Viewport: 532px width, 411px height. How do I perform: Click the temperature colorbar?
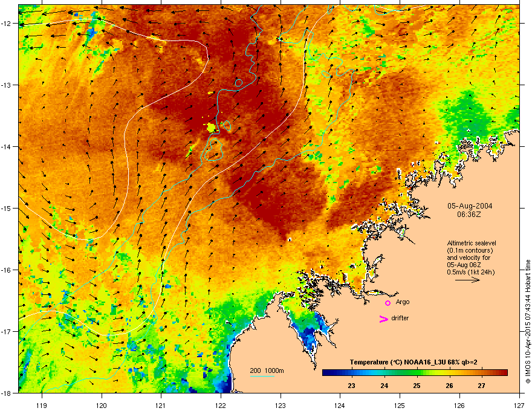click(x=415, y=373)
